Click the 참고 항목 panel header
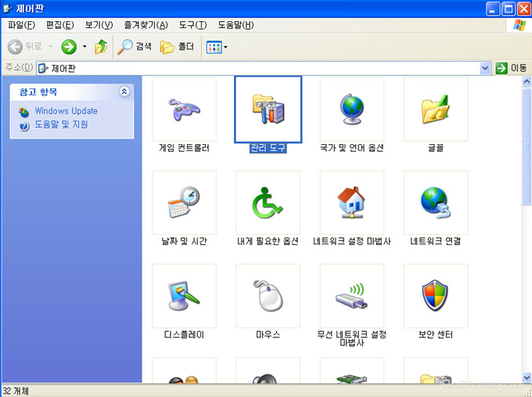Image resolution: width=532 pixels, height=397 pixels. tap(72, 92)
